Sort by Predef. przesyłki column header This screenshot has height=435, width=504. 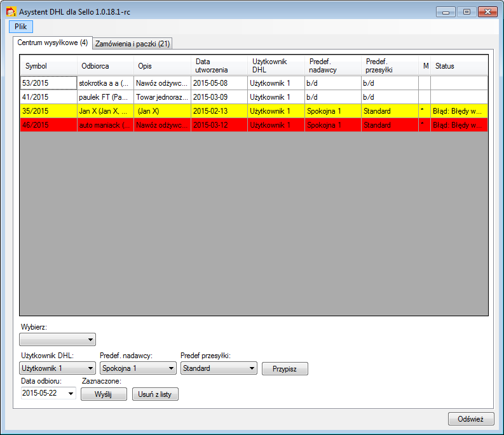point(390,66)
